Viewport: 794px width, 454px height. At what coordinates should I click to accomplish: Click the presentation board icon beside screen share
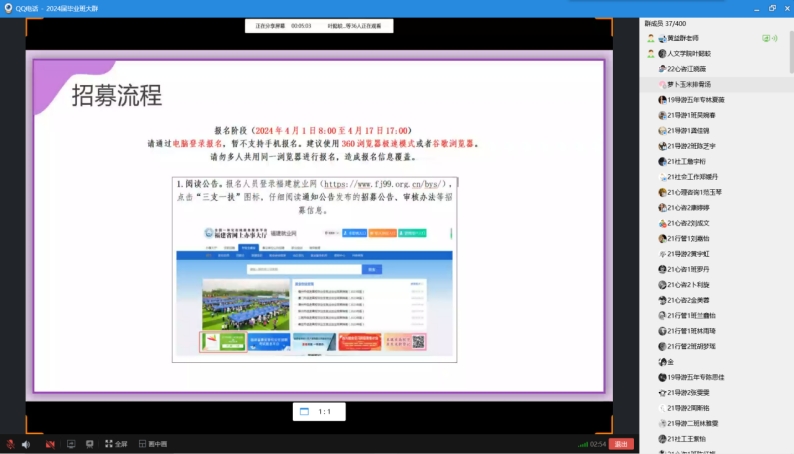pyautogui.click(x=89, y=443)
